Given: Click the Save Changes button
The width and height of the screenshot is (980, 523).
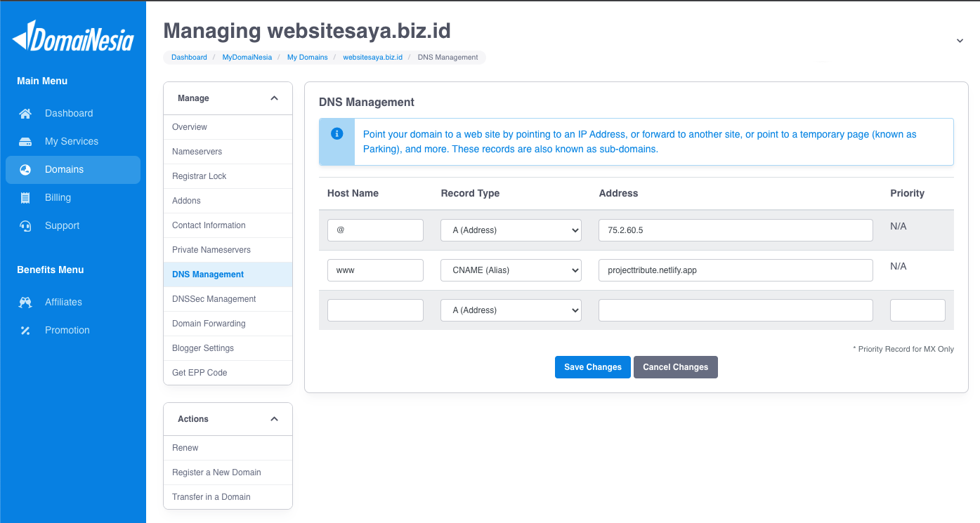Looking at the screenshot, I should coord(592,366).
